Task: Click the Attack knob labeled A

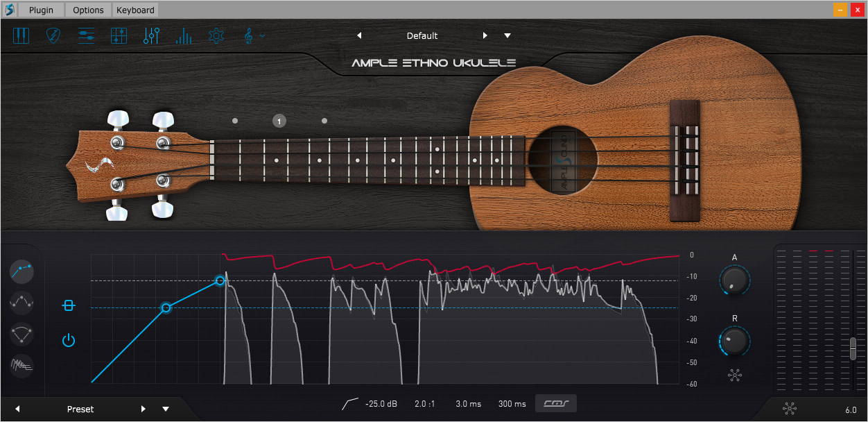Action: pyautogui.click(x=735, y=280)
